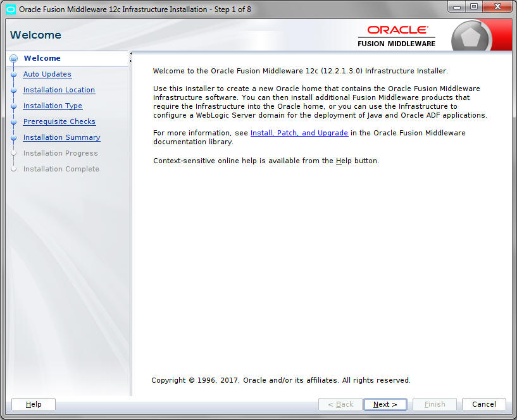Click the Oracle Fusion Middleware logo
The height and width of the screenshot is (420, 517).
tap(396, 36)
